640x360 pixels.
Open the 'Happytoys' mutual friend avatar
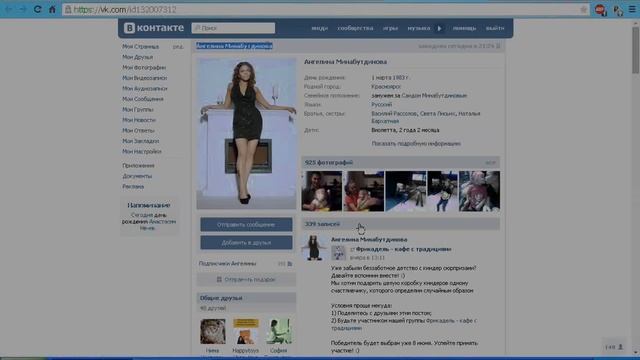[x=246, y=331]
